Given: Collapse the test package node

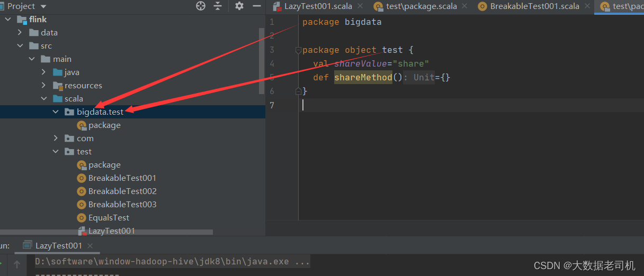Looking at the screenshot, I should coord(56,152).
